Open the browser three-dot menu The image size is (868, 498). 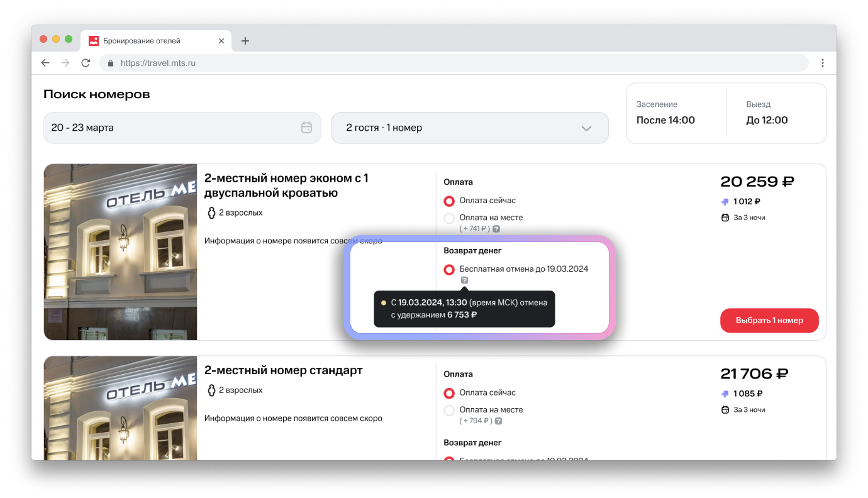823,63
